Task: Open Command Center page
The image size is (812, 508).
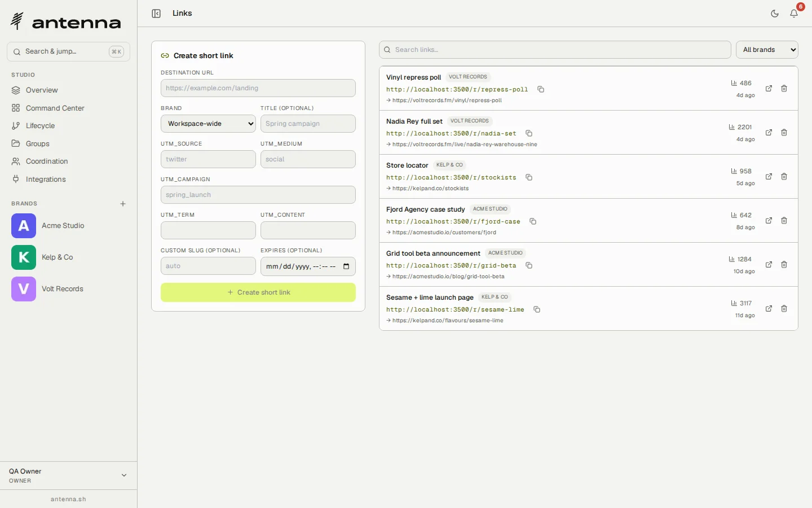Action: point(68,108)
